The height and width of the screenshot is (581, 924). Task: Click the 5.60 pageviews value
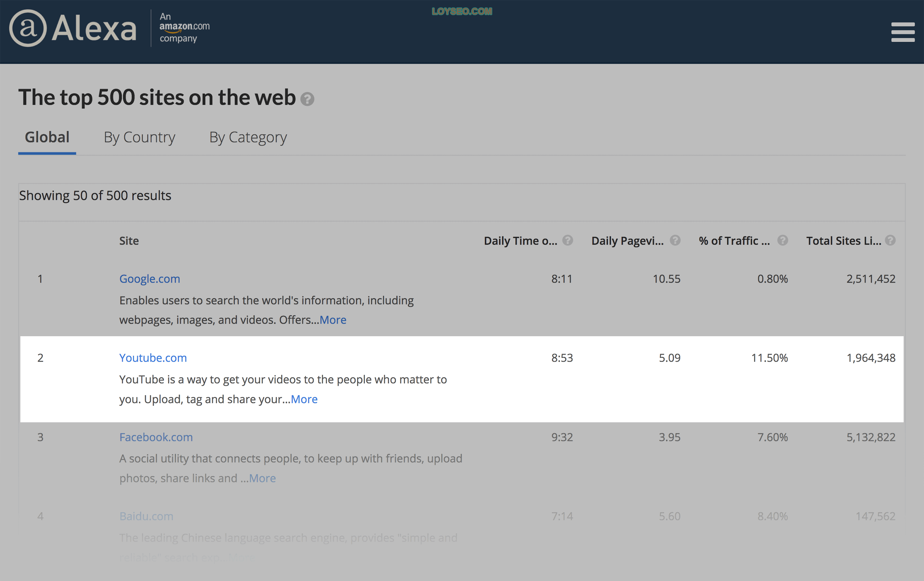670,516
